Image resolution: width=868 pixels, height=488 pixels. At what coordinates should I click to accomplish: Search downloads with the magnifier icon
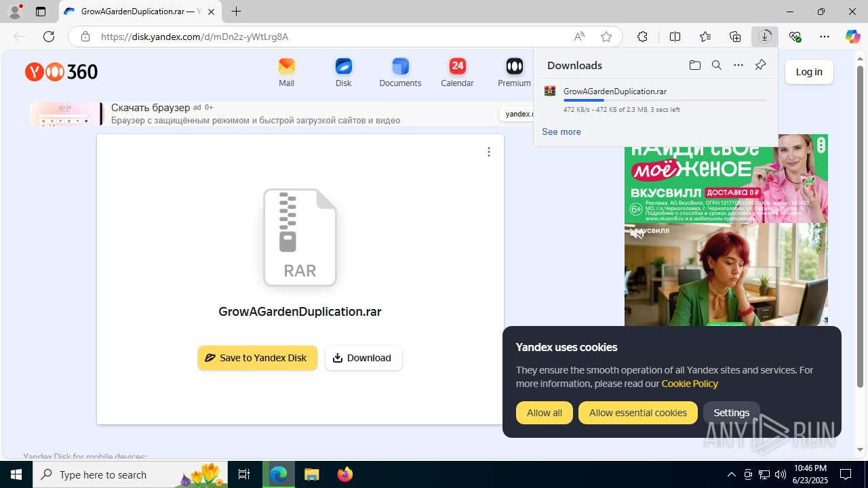716,65
